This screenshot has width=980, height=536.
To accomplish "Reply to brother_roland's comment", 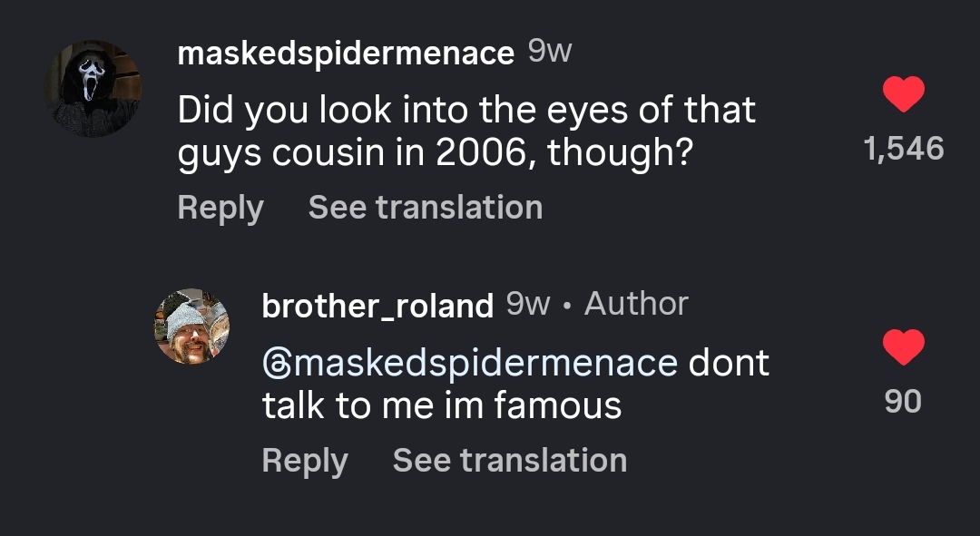I will tap(305, 461).
